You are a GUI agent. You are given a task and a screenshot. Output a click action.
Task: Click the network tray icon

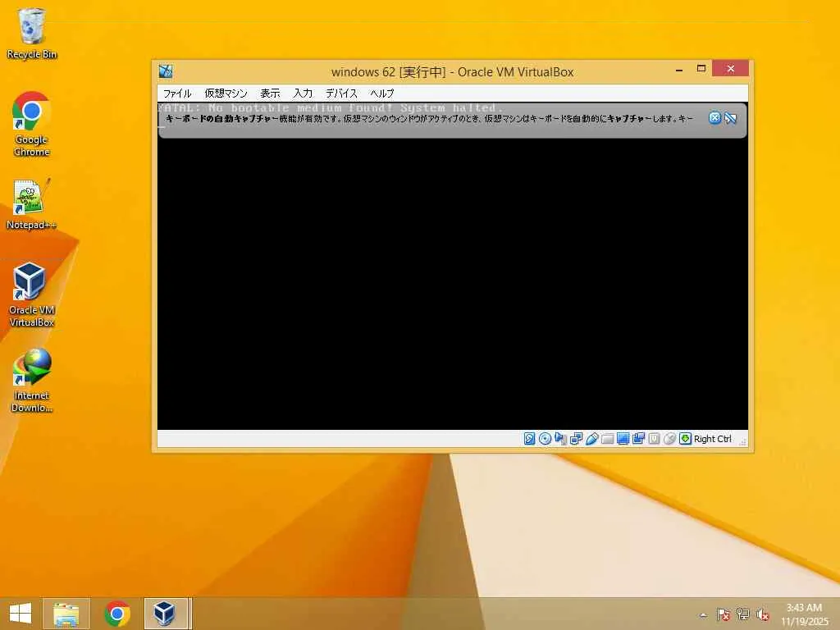point(743,614)
